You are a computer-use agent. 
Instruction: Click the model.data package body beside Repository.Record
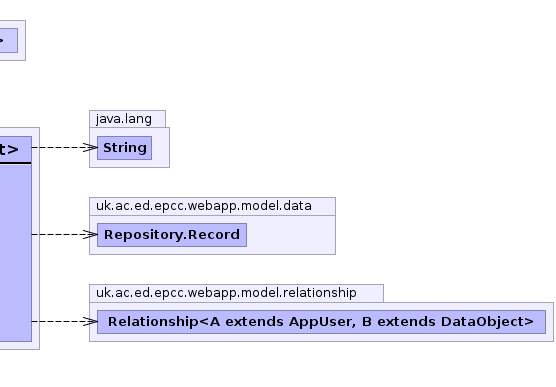point(291,235)
